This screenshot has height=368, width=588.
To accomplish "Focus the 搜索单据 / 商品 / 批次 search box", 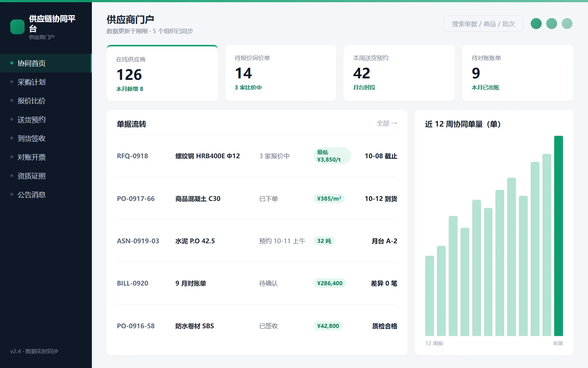I will 483,24.
